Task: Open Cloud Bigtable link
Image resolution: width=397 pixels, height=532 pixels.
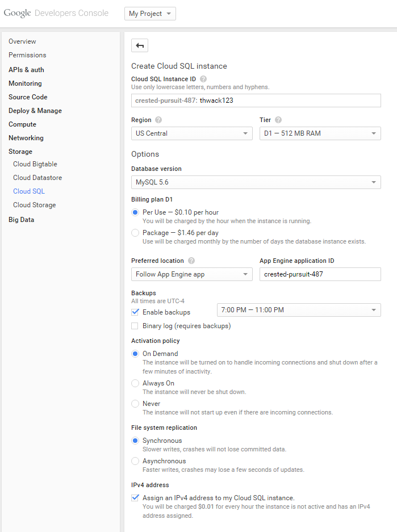Action: pyautogui.click(x=35, y=164)
